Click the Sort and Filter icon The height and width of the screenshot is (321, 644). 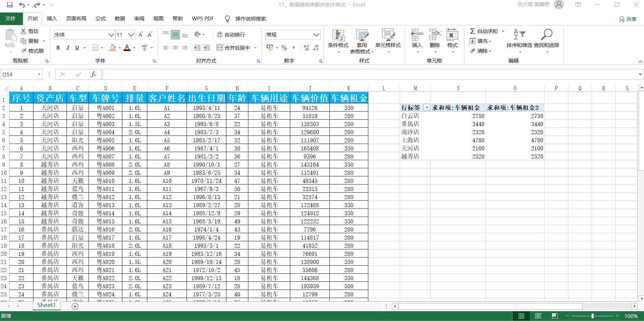519,35
